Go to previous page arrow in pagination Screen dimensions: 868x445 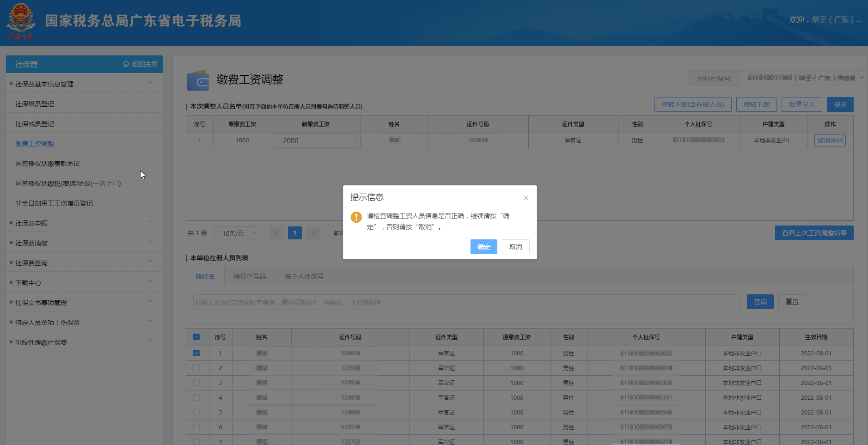(276, 233)
